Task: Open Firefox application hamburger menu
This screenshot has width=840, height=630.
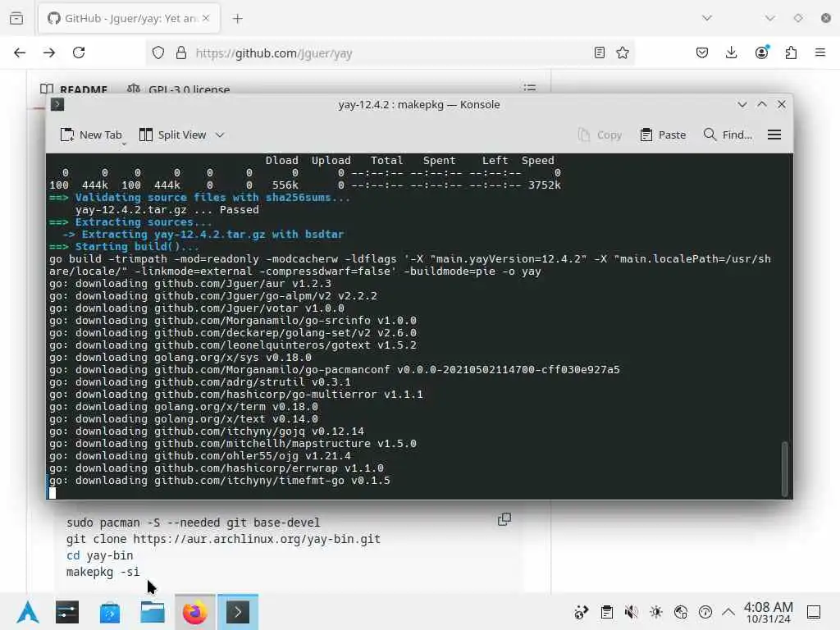Action: point(820,52)
